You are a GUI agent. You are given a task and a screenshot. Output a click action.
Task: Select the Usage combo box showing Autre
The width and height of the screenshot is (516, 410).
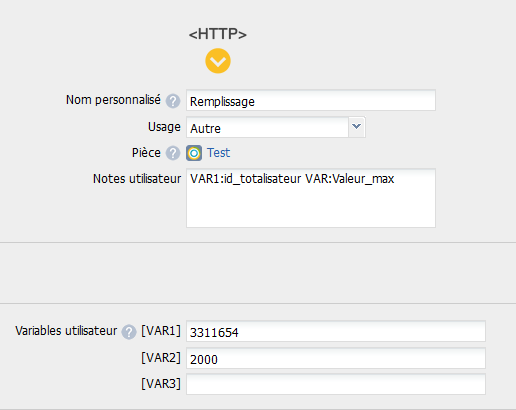tap(276, 127)
